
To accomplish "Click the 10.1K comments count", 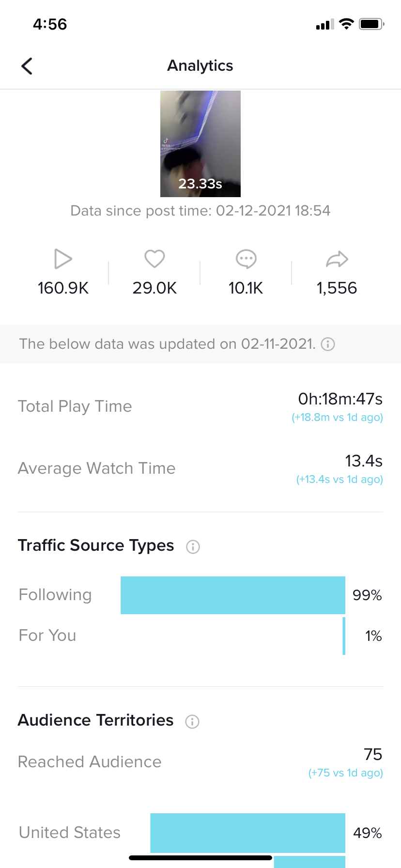I will [246, 288].
